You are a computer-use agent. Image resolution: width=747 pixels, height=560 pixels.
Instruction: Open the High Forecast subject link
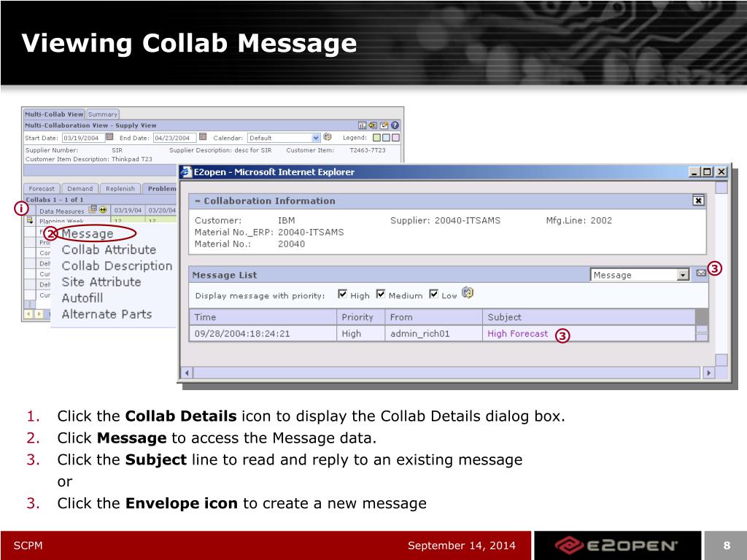pos(517,334)
